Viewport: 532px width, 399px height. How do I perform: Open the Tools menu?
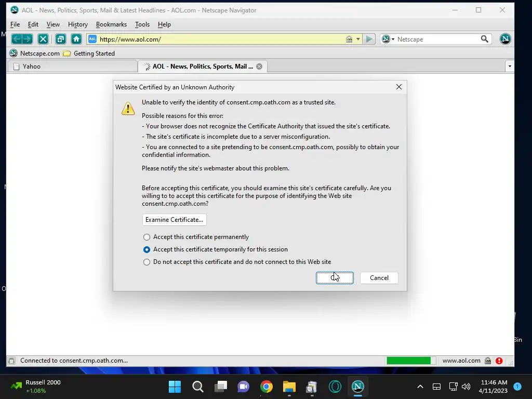142,24
